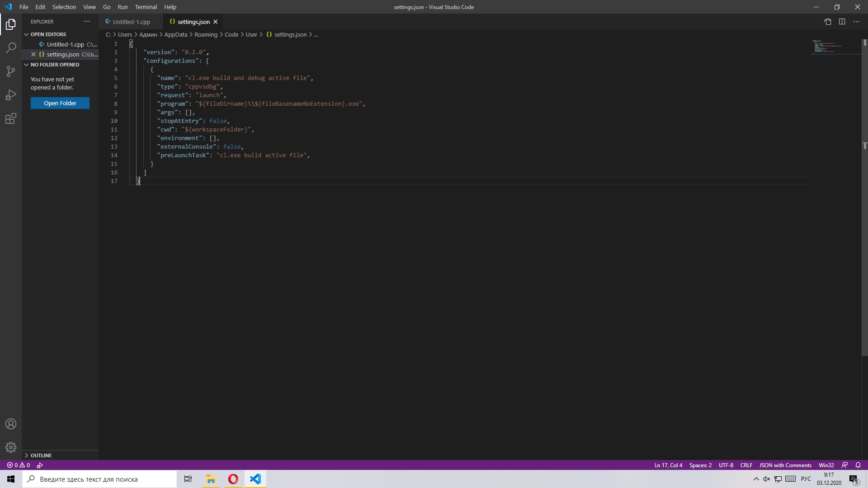Open File Explorer from the taskbar
Image resolution: width=868 pixels, height=488 pixels.
pyautogui.click(x=211, y=479)
